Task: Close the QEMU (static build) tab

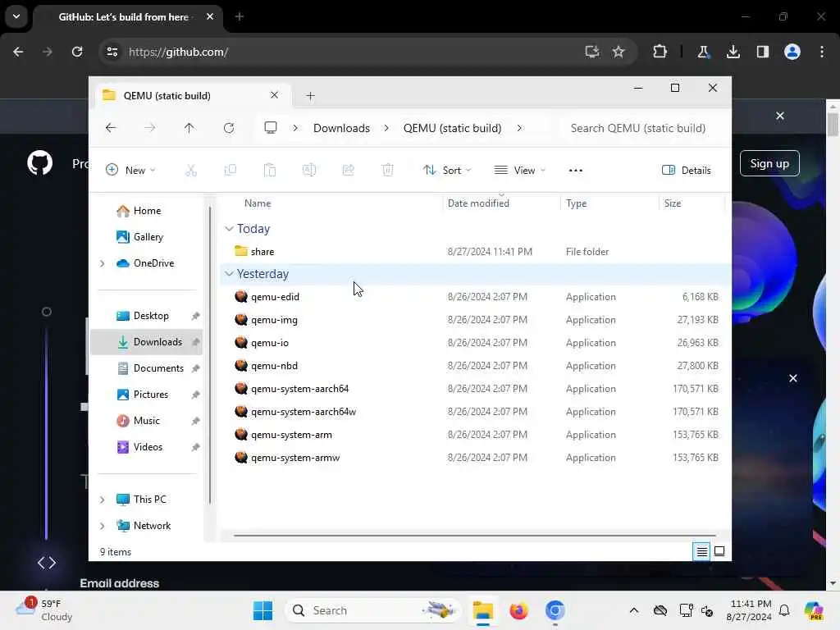Action: click(x=274, y=95)
